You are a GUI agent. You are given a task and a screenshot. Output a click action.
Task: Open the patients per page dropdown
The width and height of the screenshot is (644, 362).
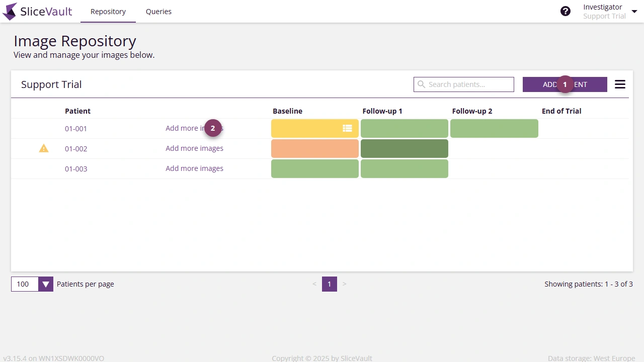point(45,284)
